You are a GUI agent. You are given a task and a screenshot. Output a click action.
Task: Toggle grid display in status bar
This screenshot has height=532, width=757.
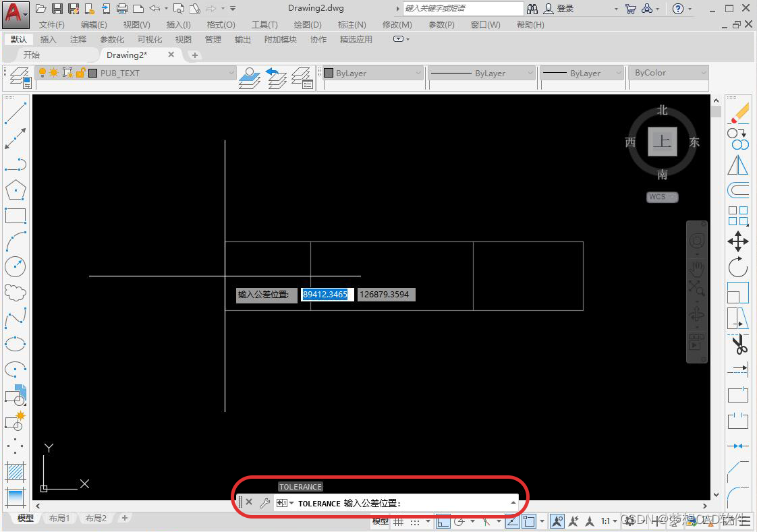tap(399, 521)
